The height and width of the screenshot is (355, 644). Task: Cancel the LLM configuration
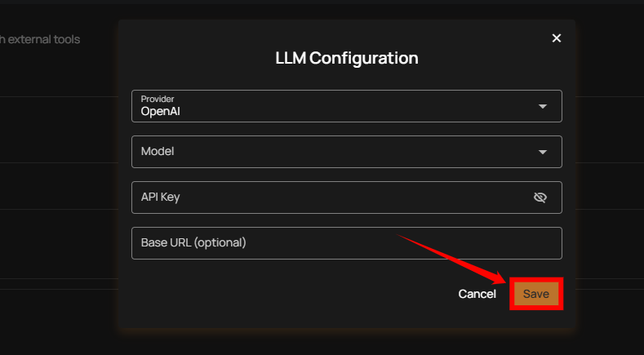pos(477,294)
